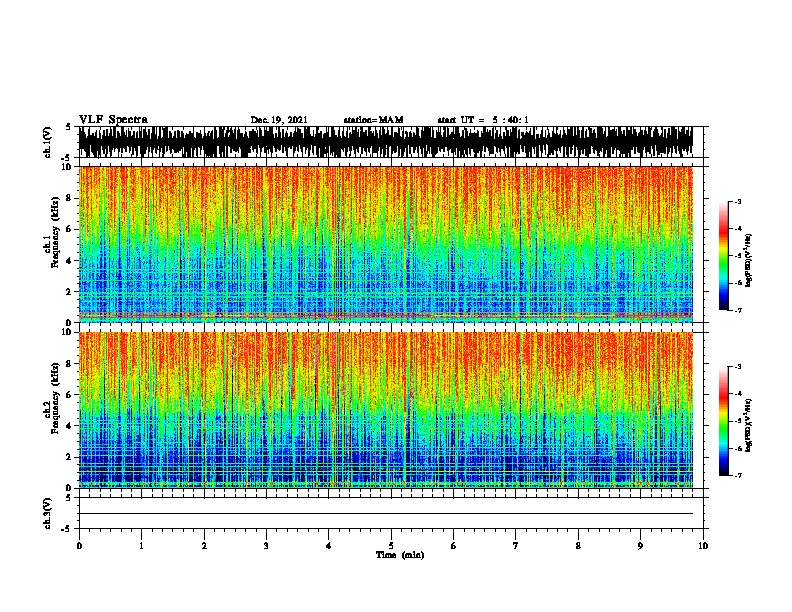792x612 pixels.
Task: Click the "1" tick label on the time axis
Action: point(142,546)
